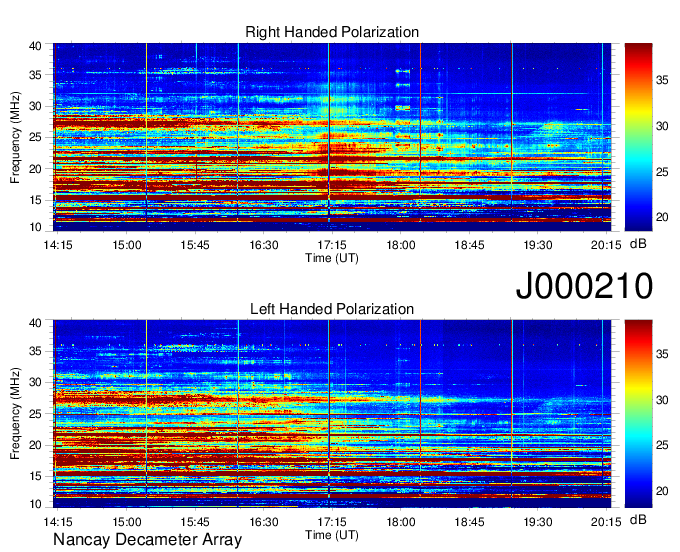Click the 20 MHz tick label on bottom plot
Screen dimensions: 680x552
tap(35, 445)
